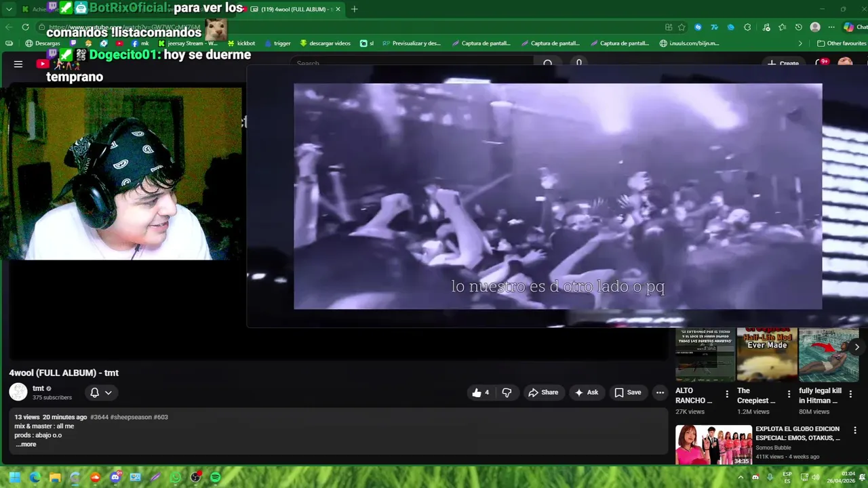Open options menu for The Creepiest video

click(x=789, y=394)
